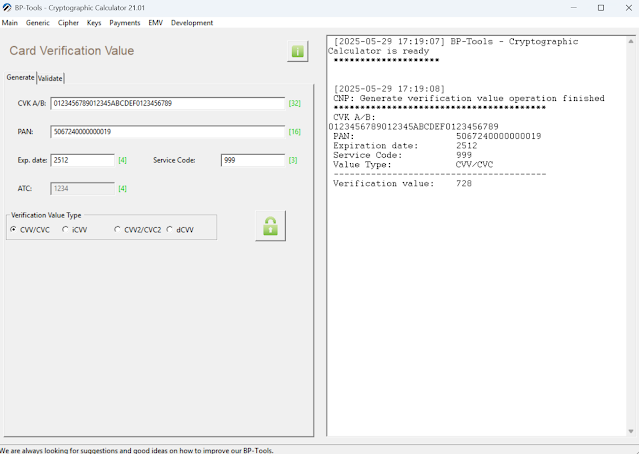639x454 pixels.
Task: Click the 'Value Type: CVV/CVC' log line
Action: click(413, 165)
